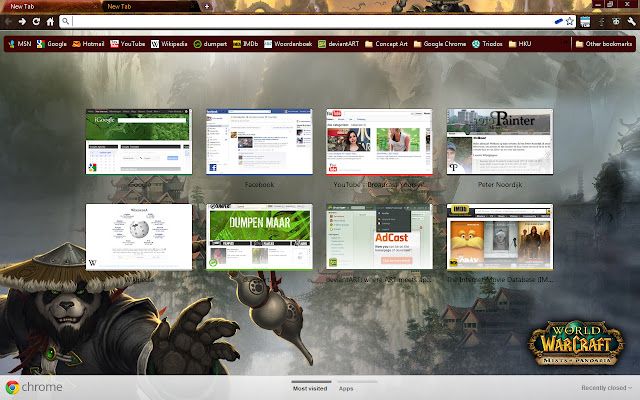
Task: Open the Google bookmark in the bookmarks bar
Action: click(x=51, y=44)
